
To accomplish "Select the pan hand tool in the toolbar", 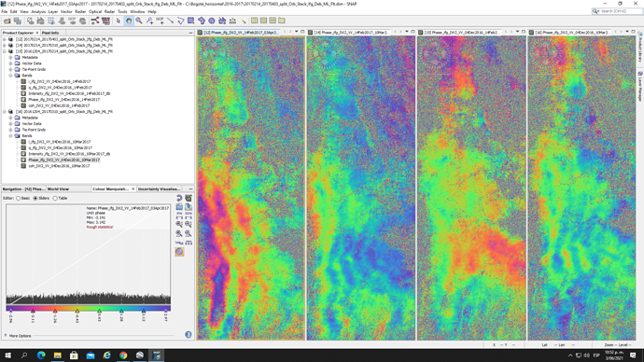I will coord(129,21).
